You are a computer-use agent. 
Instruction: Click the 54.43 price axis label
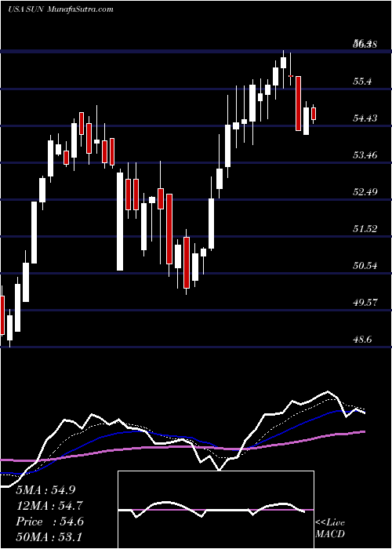tap(365, 118)
